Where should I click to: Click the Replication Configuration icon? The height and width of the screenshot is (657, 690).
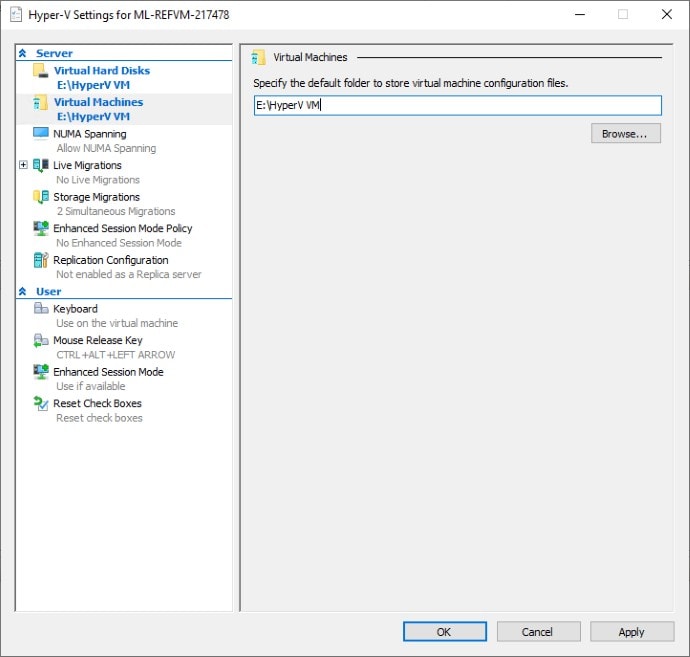(x=40, y=260)
